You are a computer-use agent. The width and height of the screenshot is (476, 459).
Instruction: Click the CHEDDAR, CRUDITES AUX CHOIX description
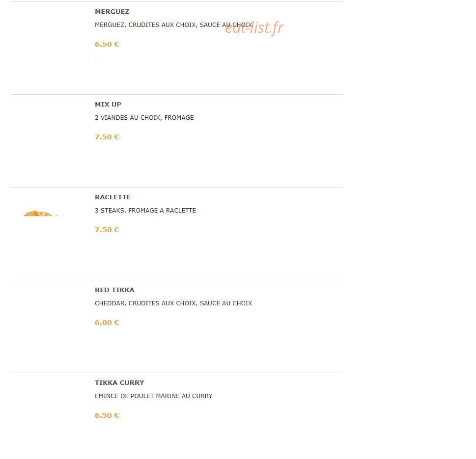pos(173,303)
